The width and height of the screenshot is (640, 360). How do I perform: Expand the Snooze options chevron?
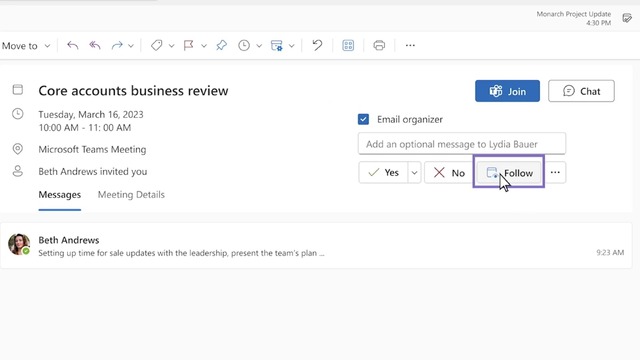pyautogui.click(x=259, y=46)
